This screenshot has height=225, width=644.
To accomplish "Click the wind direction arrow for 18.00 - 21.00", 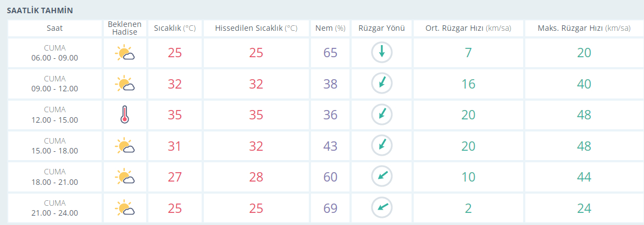I will click(x=381, y=177).
